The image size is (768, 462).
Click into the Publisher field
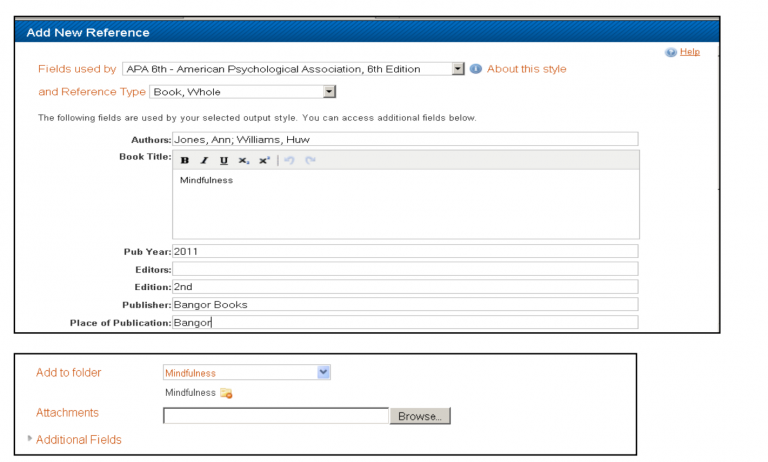405,304
